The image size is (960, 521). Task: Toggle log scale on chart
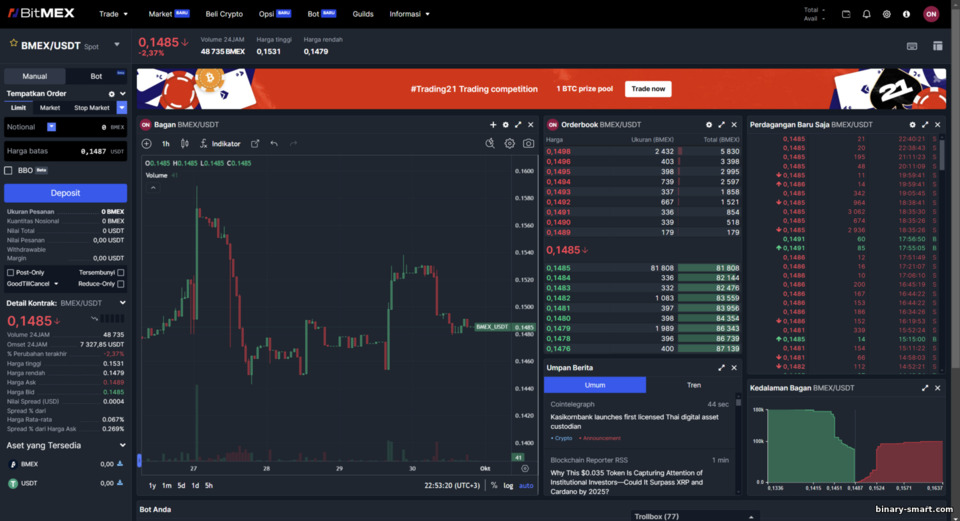[x=508, y=485]
